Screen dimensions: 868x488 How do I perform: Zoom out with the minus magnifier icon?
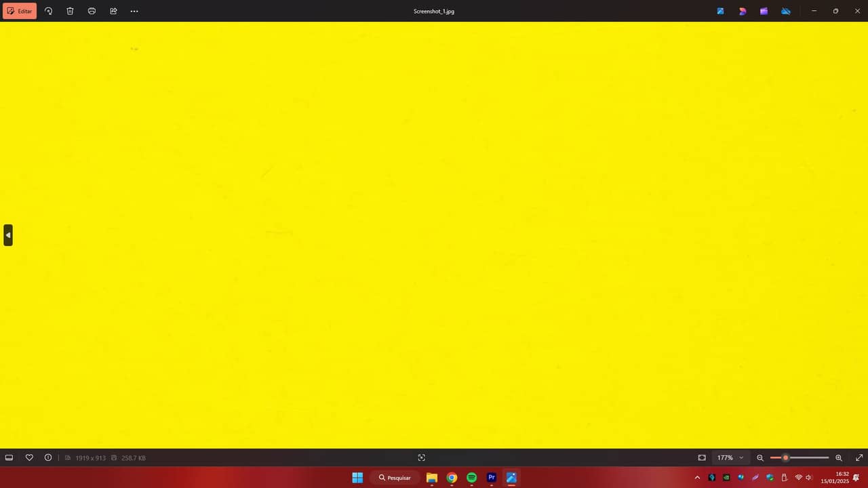point(760,457)
